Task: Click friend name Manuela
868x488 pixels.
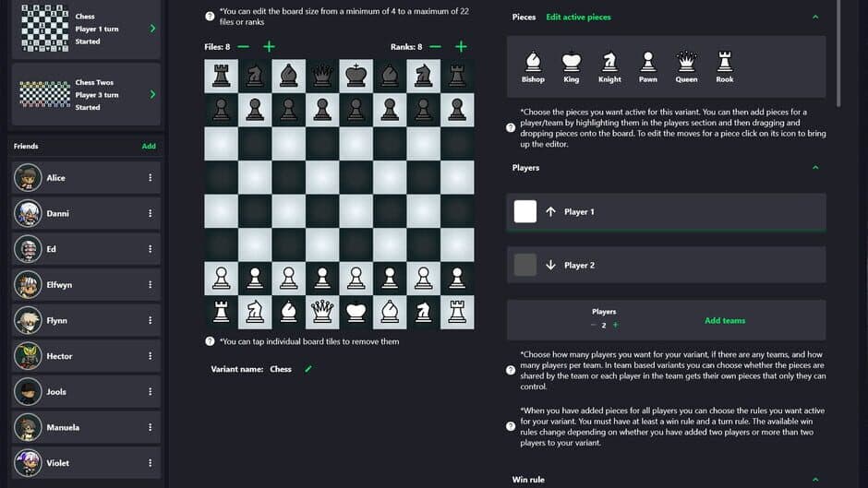Action: click(x=63, y=427)
